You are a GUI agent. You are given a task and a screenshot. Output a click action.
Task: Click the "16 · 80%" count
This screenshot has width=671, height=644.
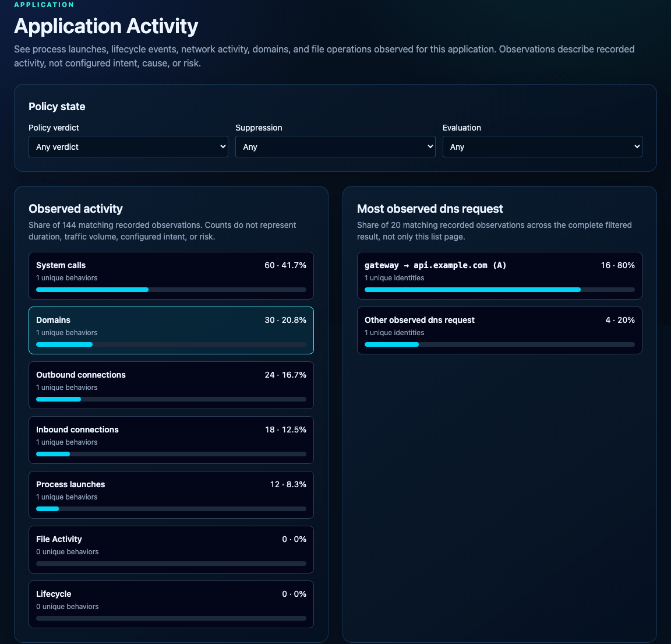click(x=617, y=266)
